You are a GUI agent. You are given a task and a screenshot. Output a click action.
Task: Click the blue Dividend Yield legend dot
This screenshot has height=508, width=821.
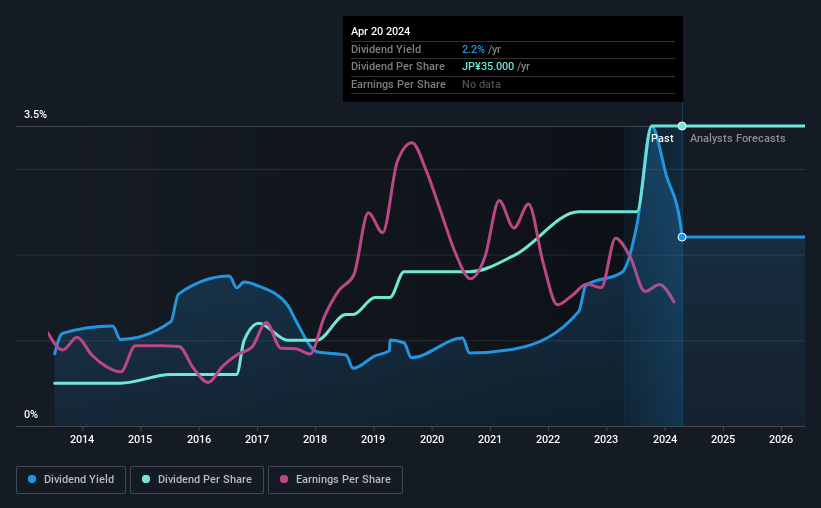point(32,479)
